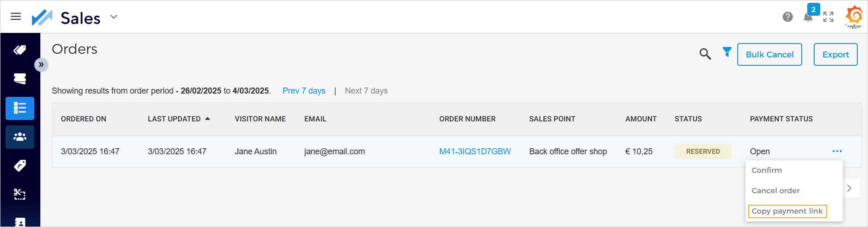Select the orders list sidebar icon
The width and height of the screenshot is (868, 227).
[x=20, y=108]
